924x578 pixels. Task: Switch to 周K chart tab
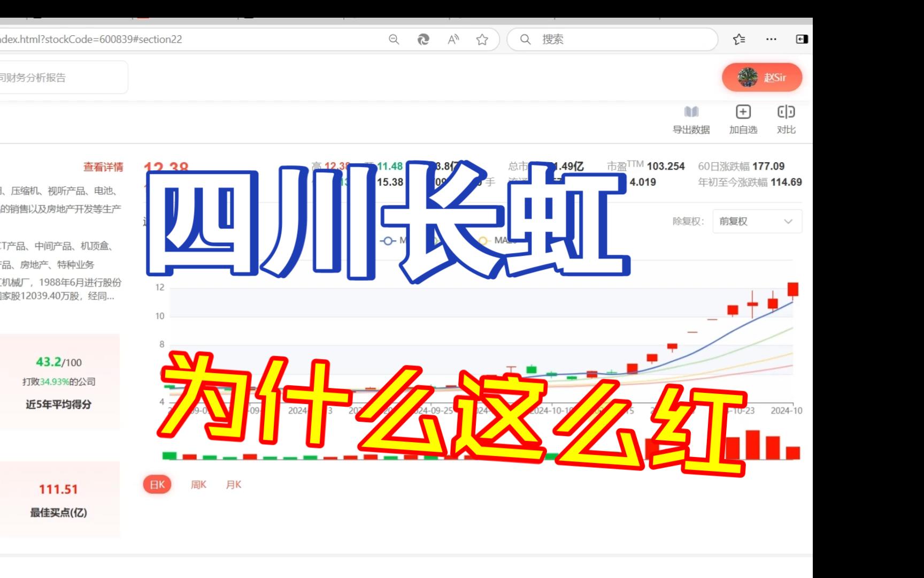198,484
